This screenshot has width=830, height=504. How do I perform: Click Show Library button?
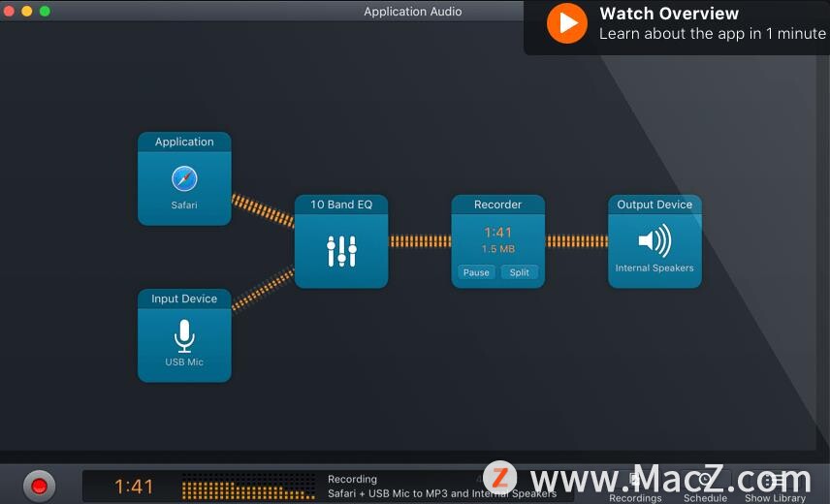(775, 488)
